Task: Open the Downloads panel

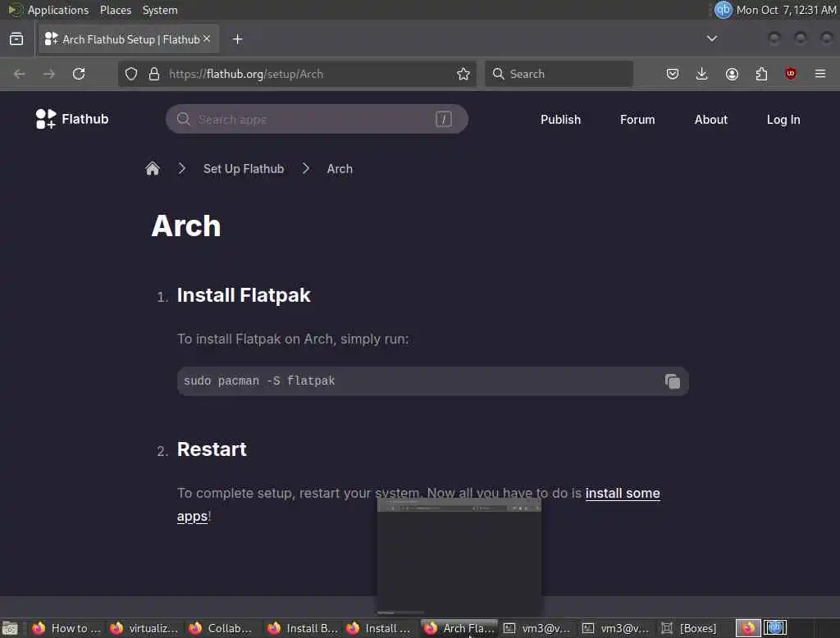Action: coord(702,74)
